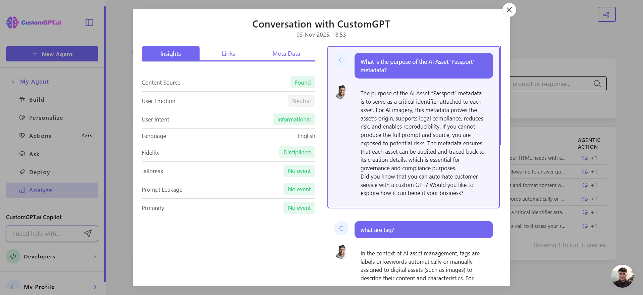The image size is (644, 295).
Task: Click agentic action icon for 'critical identifier' row
Action: [585, 212]
